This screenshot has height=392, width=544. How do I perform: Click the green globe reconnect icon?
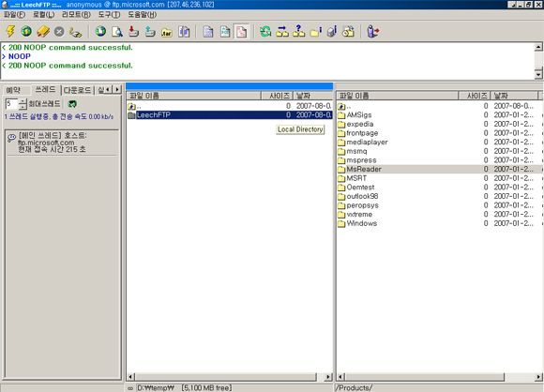pos(26,31)
